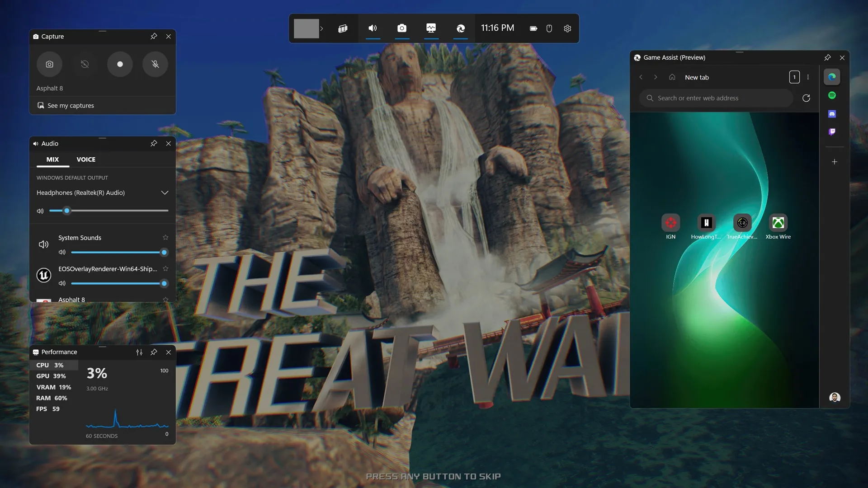Toggle favorite for EOSOverlayRenderer
Image resolution: width=868 pixels, height=488 pixels.
[x=165, y=269]
